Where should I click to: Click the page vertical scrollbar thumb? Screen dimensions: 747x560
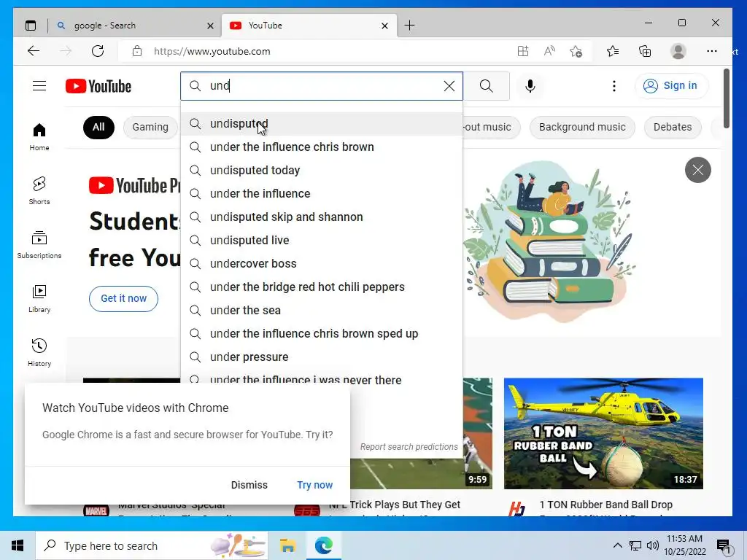[726, 98]
